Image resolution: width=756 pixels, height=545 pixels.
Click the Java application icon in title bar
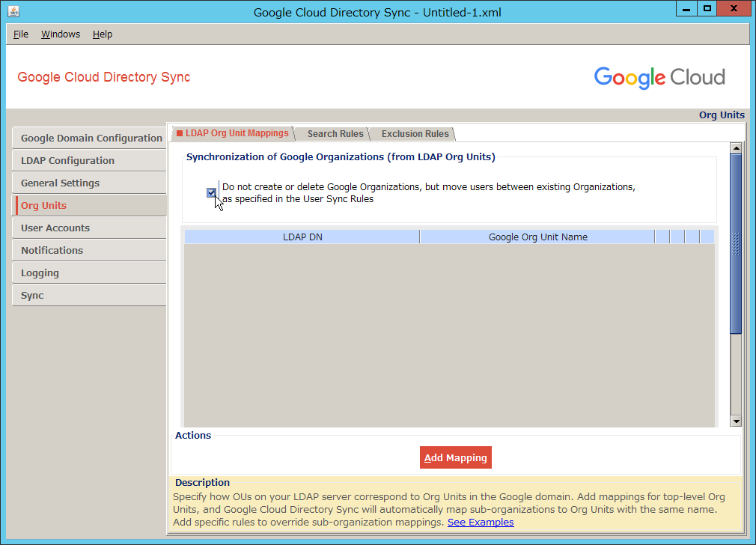[x=13, y=11]
